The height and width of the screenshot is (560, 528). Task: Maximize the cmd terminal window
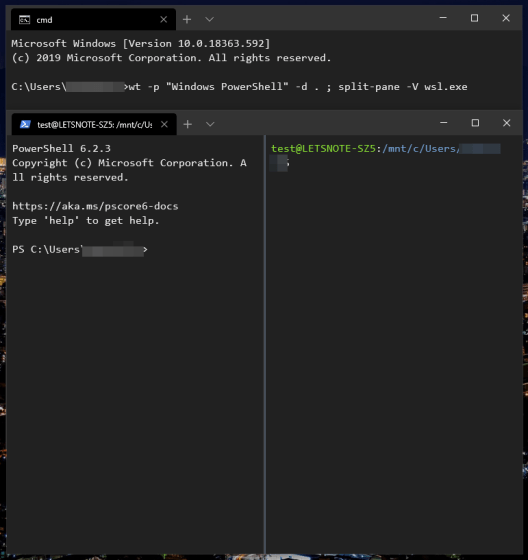pyautogui.click(x=474, y=18)
